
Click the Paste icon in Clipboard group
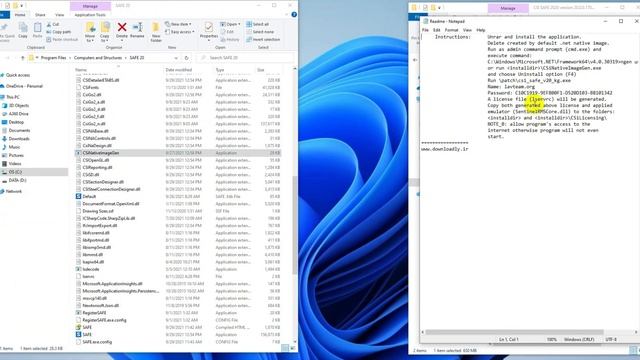(37, 31)
